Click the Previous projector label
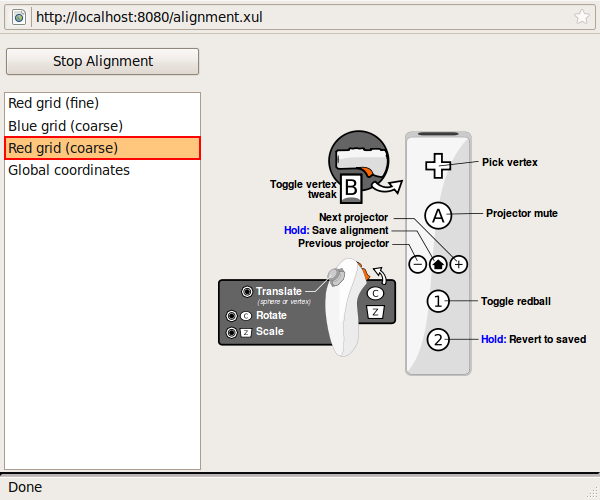 (344, 243)
